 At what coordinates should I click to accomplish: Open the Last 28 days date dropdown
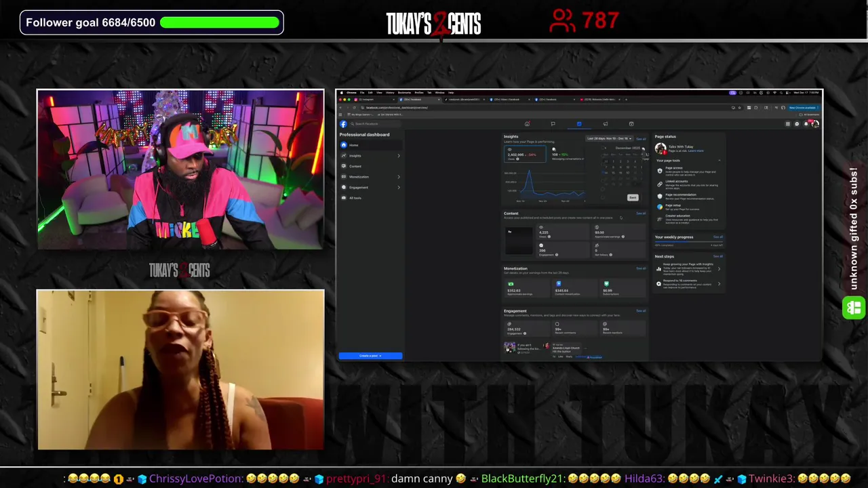pyautogui.click(x=610, y=138)
